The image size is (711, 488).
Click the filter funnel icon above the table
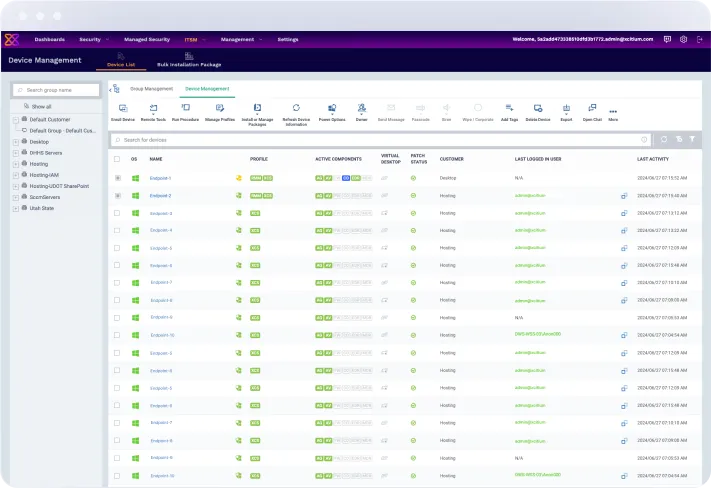[x=692, y=139]
